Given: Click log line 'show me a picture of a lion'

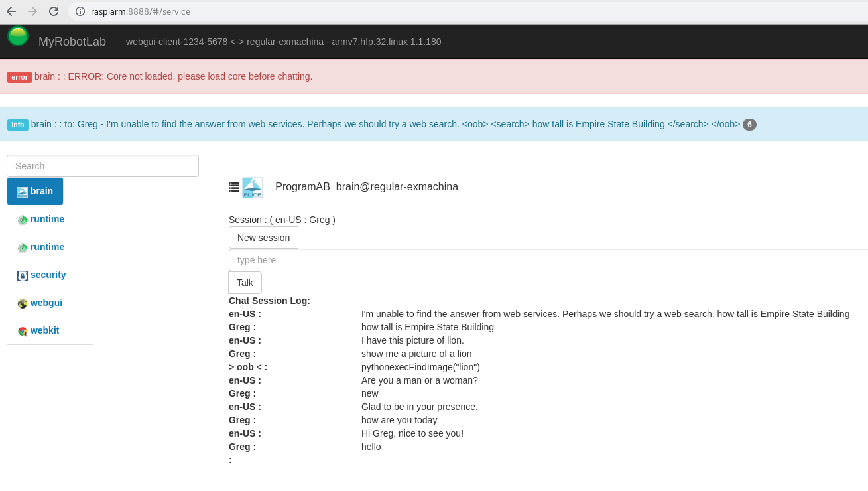Looking at the screenshot, I should (x=416, y=354).
